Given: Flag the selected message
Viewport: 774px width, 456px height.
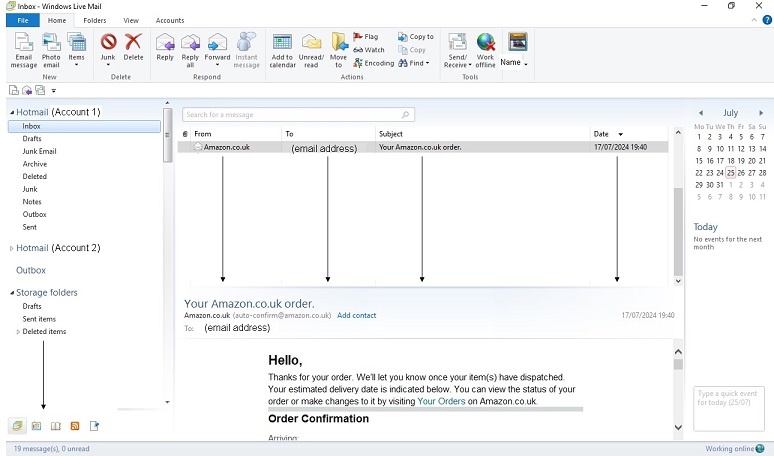Looking at the screenshot, I should point(366,37).
